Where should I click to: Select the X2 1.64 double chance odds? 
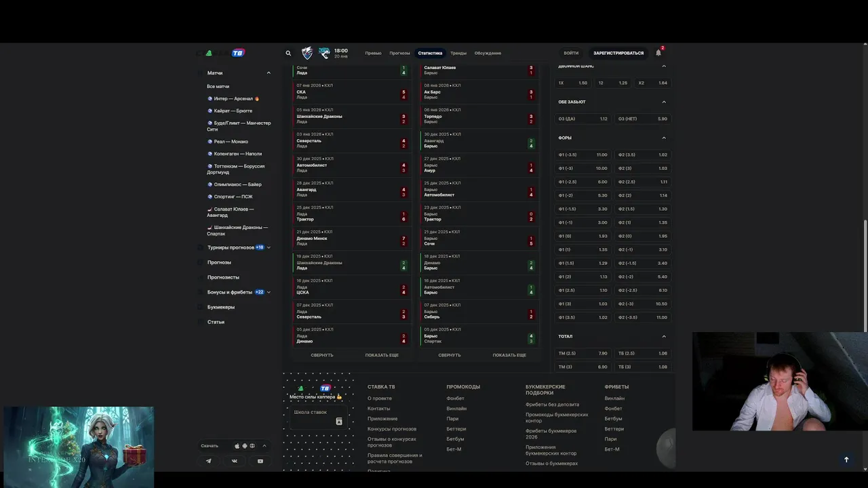coord(653,83)
